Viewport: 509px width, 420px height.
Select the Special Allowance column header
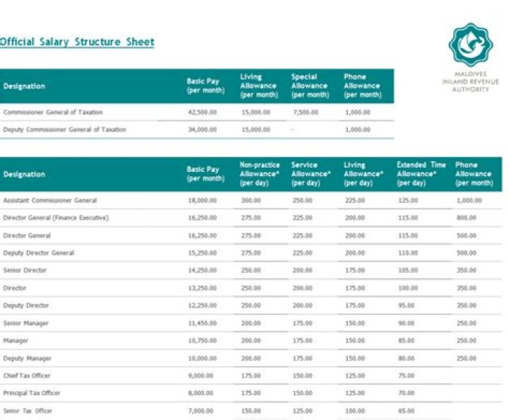coord(310,86)
